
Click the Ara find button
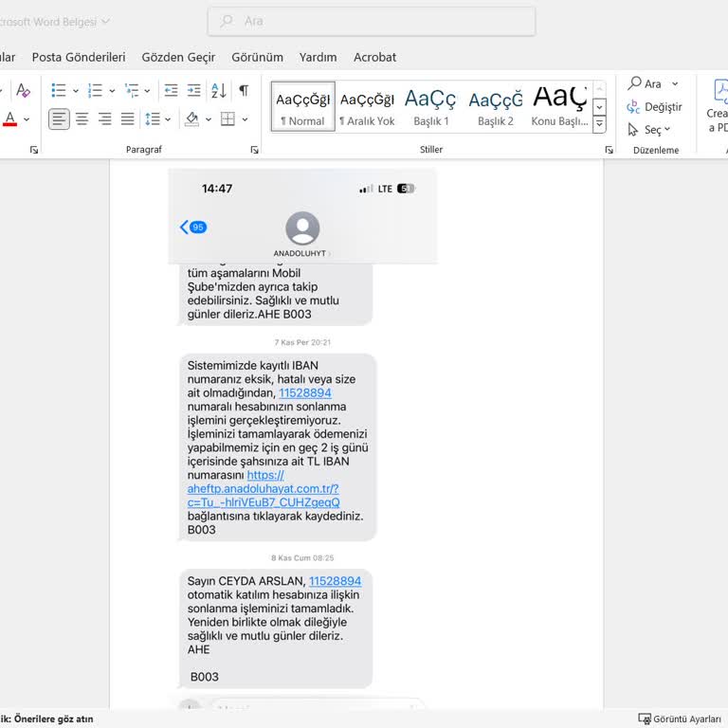click(645, 83)
